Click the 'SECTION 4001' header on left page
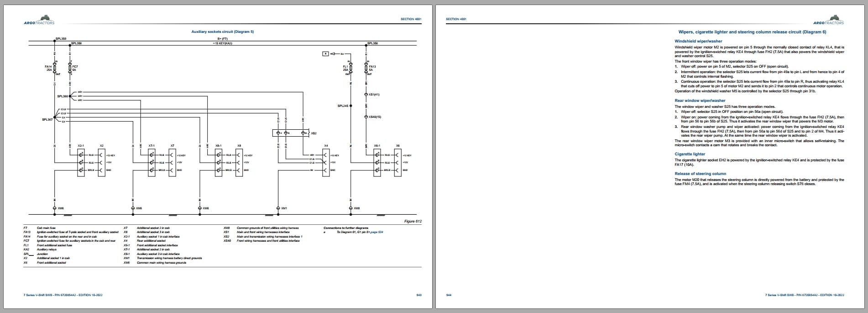868x313 pixels. [411, 19]
